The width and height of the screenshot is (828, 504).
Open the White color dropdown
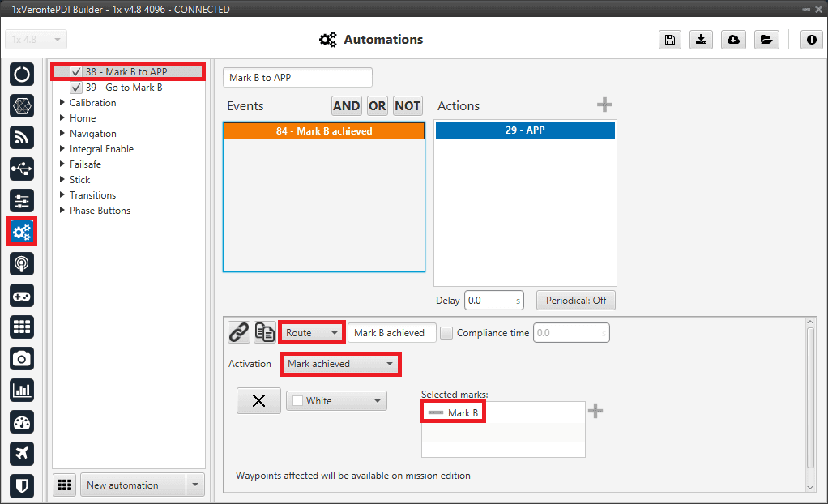click(x=336, y=400)
